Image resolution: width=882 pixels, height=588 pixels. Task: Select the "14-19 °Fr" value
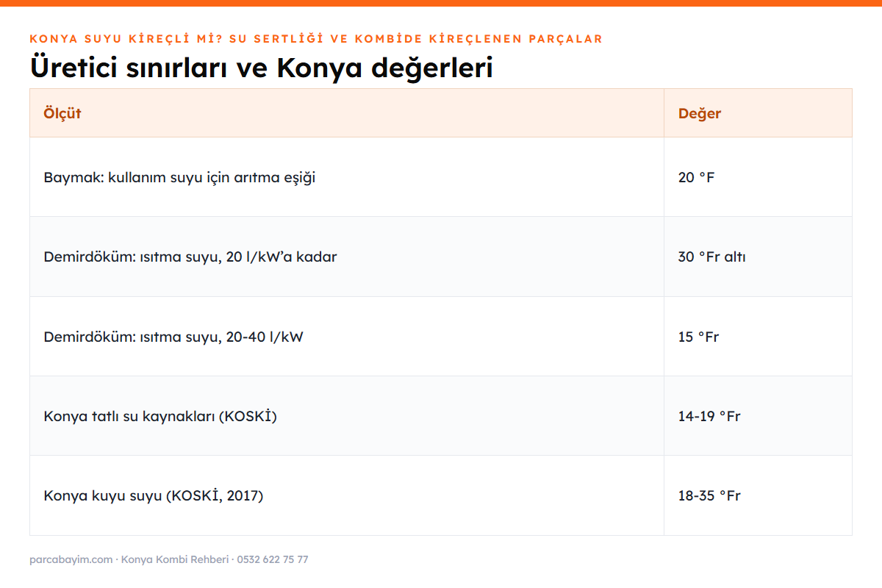(709, 416)
